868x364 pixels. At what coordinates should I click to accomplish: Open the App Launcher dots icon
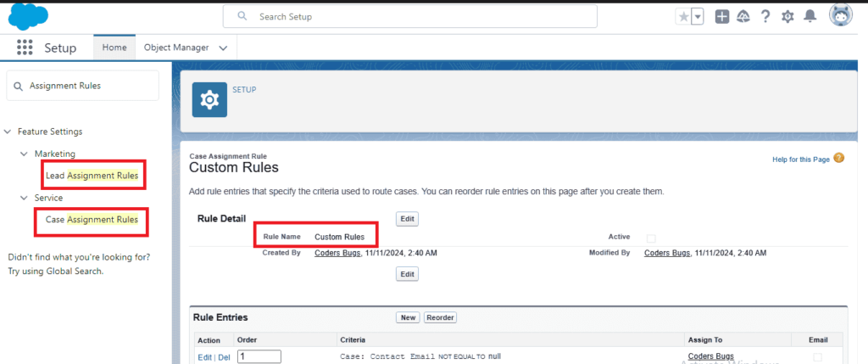click(x=25, y=48)
